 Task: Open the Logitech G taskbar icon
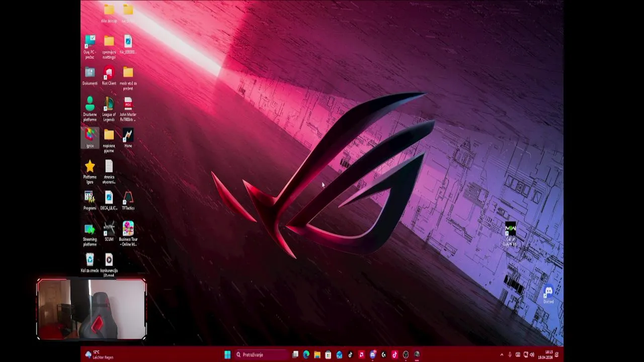tap(383, 354)
